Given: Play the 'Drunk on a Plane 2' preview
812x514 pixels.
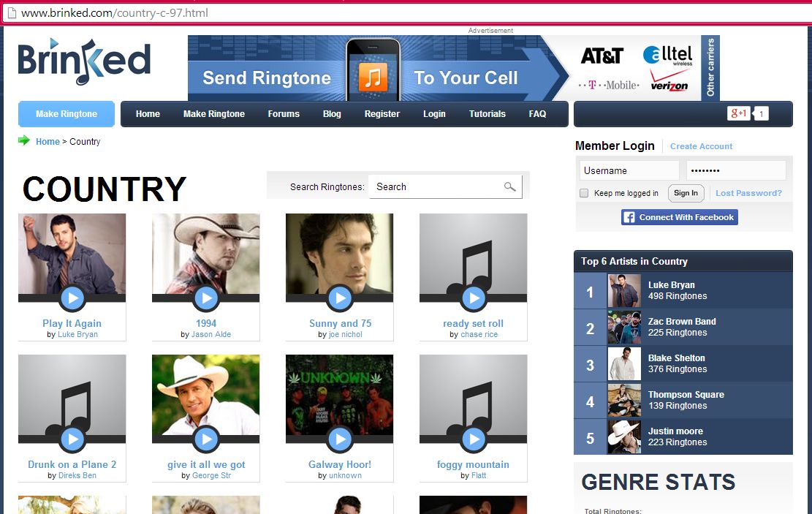Looking at the screenshot, I should pos(72,439).
